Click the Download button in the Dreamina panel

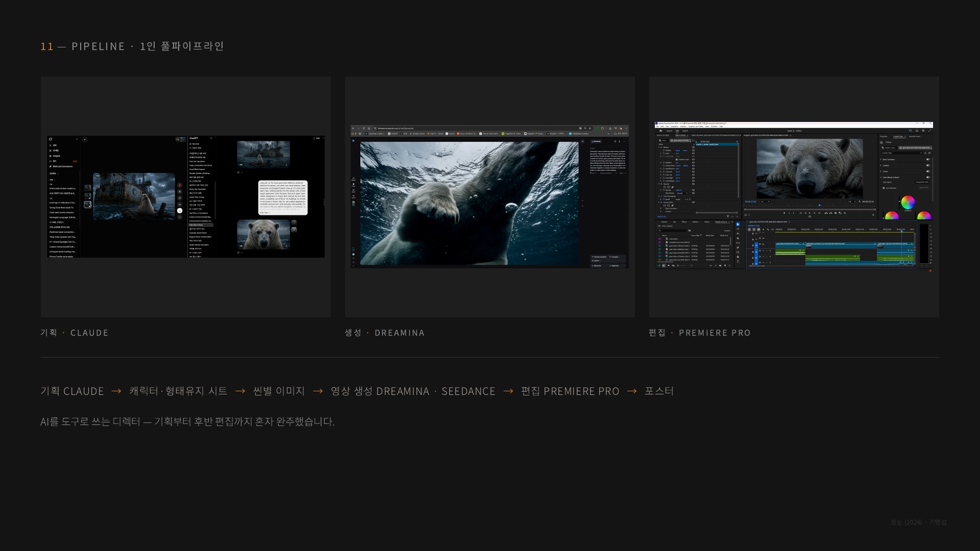pyautogui.click(x=596, y=141)
